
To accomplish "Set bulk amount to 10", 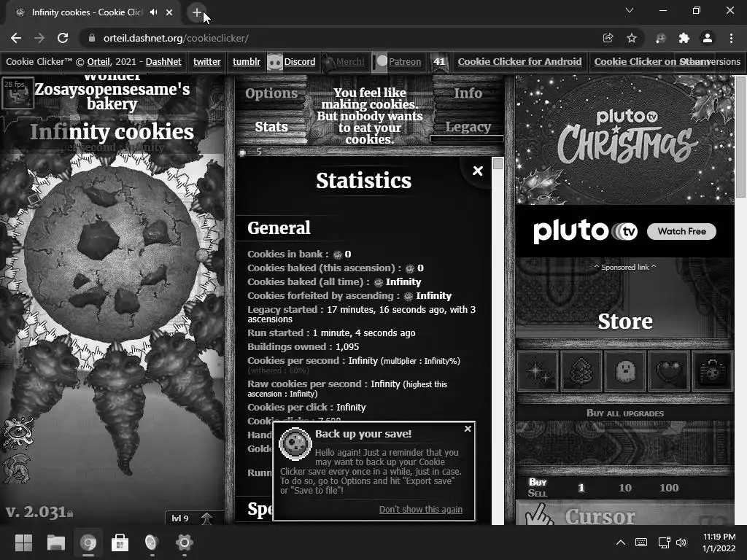I will (x=625, y=488).
